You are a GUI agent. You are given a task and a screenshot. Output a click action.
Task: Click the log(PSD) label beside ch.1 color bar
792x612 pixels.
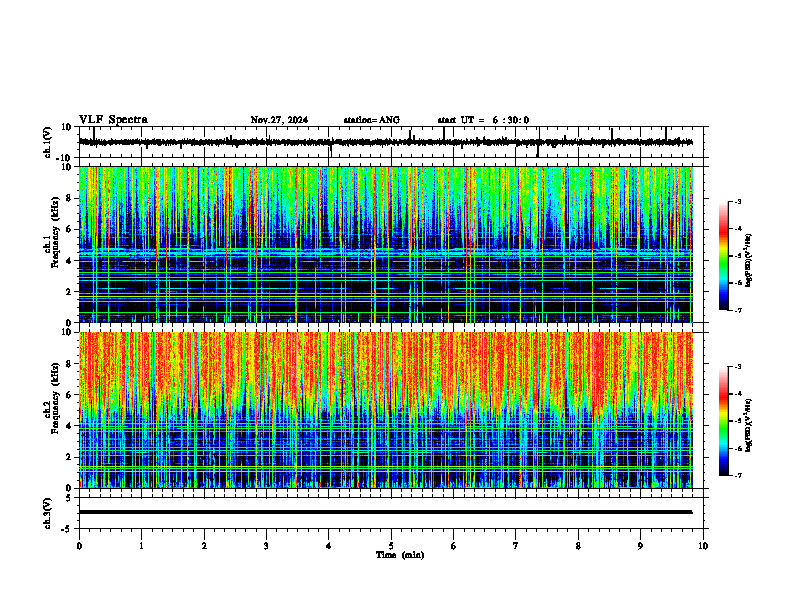[x=748, y=261]
